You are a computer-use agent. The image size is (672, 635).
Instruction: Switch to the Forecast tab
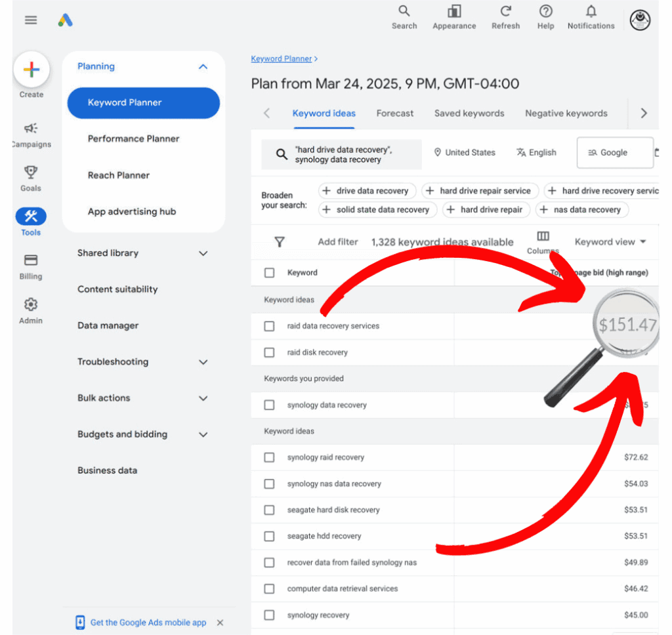pos(394,113)
